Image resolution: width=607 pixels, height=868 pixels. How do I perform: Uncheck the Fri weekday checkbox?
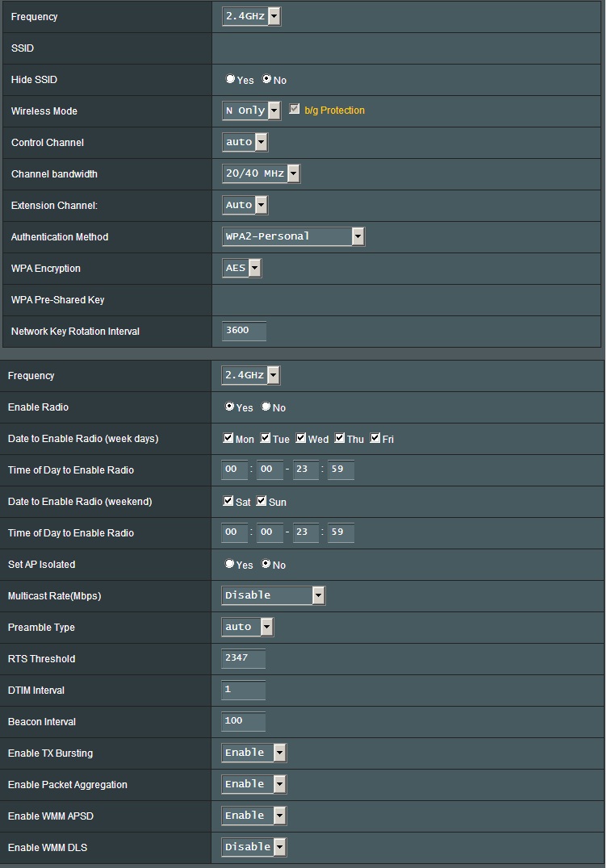click(x=375, y=438)
